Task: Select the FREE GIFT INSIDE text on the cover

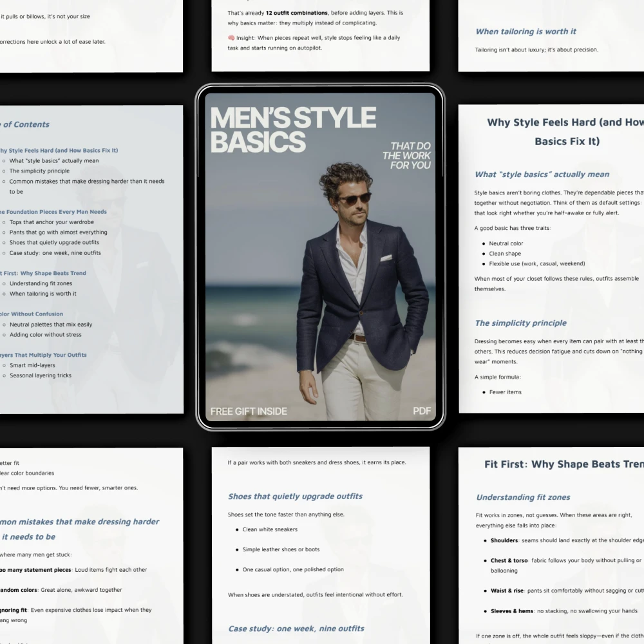Action: 249,412
